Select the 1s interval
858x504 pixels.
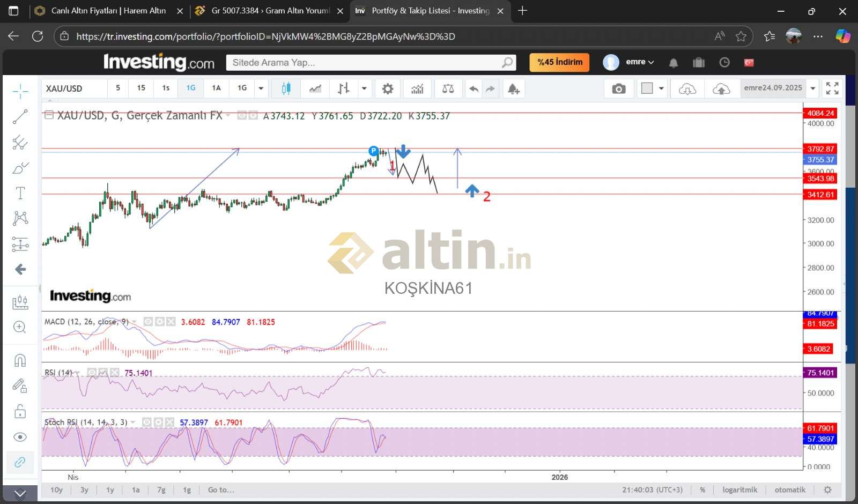click(166, 88)
